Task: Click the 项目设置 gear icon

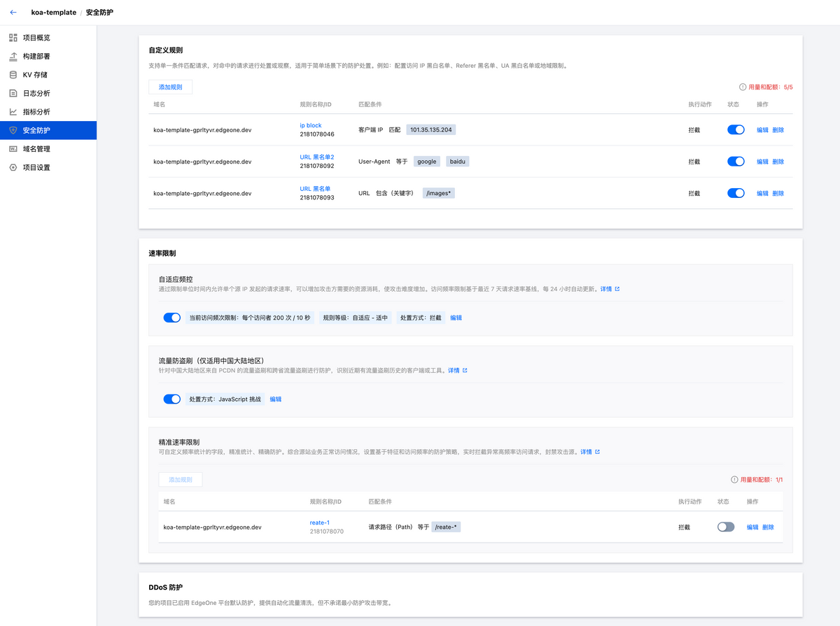Action: point(13,167)
